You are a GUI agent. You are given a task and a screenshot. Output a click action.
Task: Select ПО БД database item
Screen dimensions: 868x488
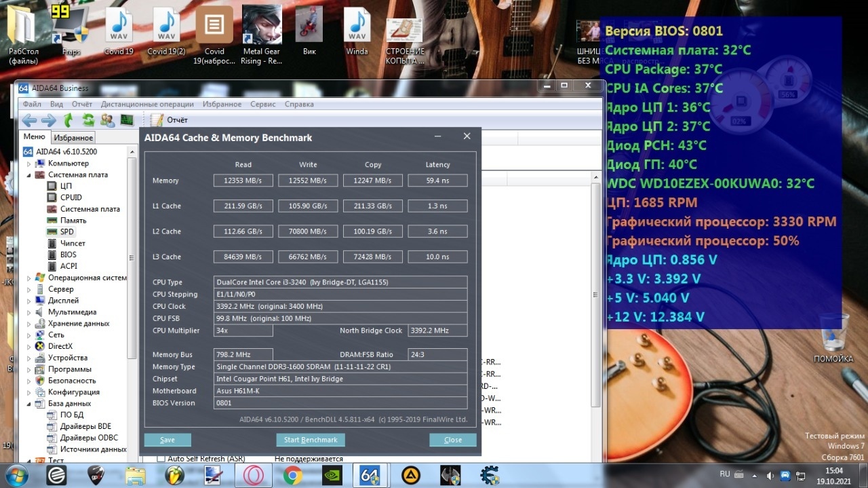72,415
